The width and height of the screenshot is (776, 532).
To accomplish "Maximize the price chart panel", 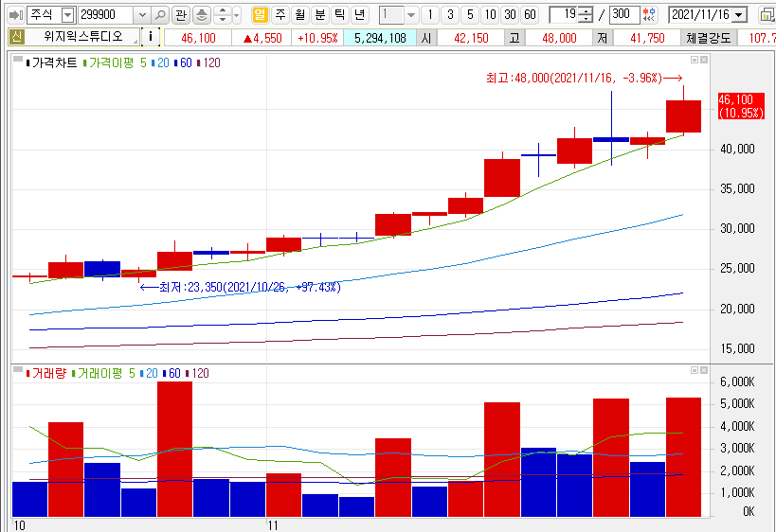I will [x=695, y=60].
